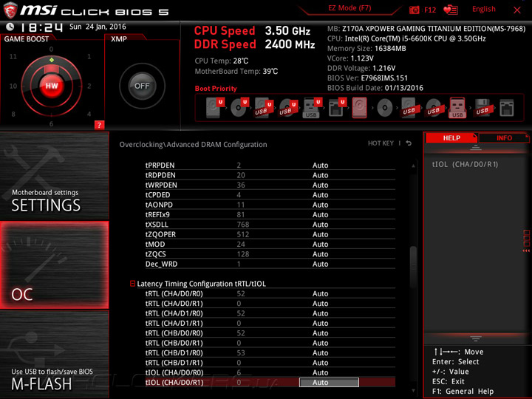Click the clock icon beside the time
This screenshot has width=532, height=399.
point(10,27)
